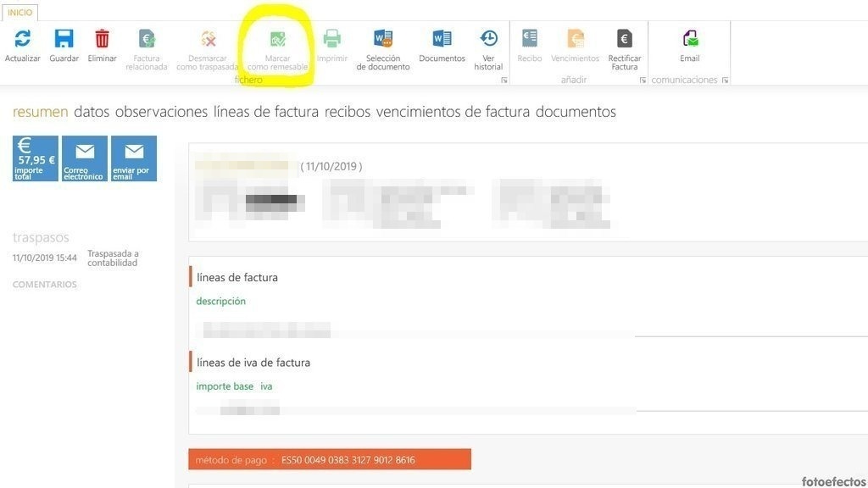
Task: Save with the Guardar icon
Action: (x=64, y=39)
